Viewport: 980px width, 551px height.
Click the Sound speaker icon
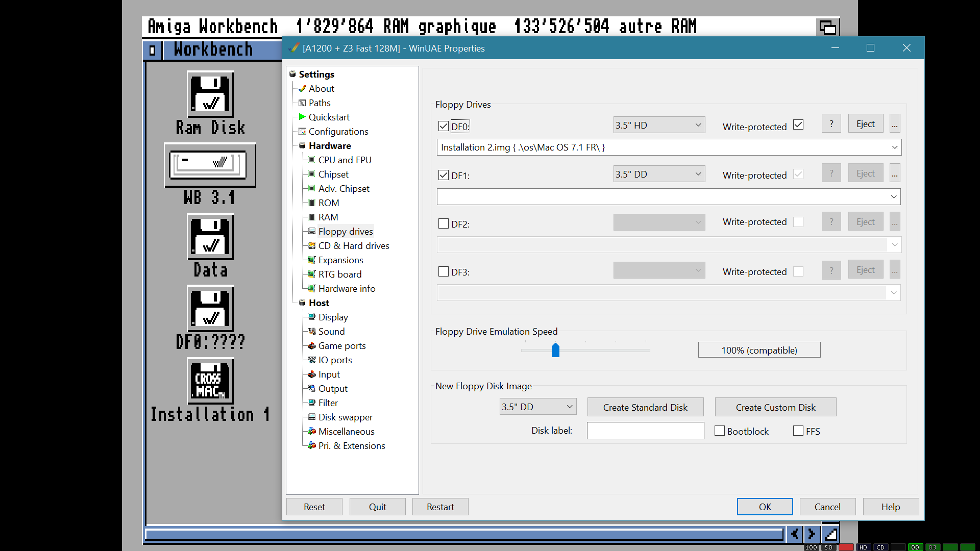312,331
